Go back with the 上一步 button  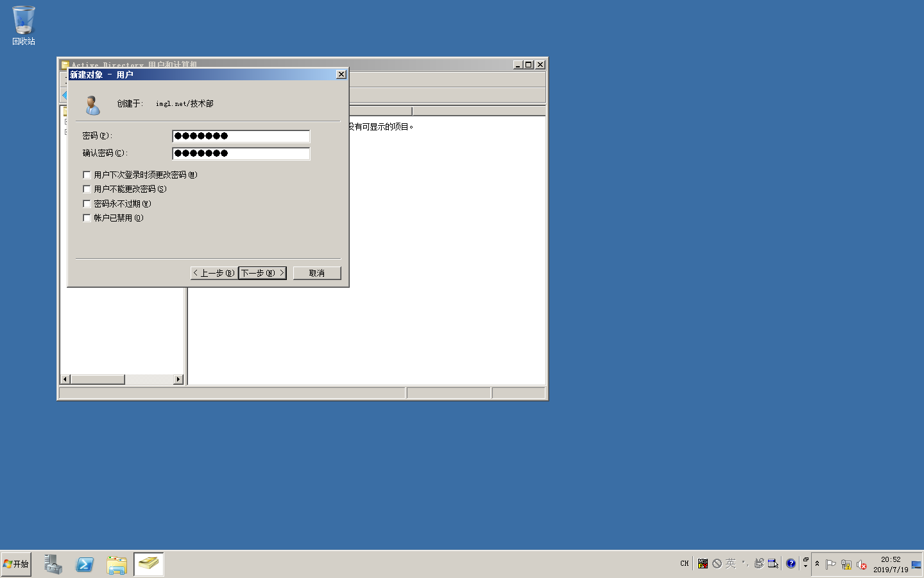(x=214, y=273)
